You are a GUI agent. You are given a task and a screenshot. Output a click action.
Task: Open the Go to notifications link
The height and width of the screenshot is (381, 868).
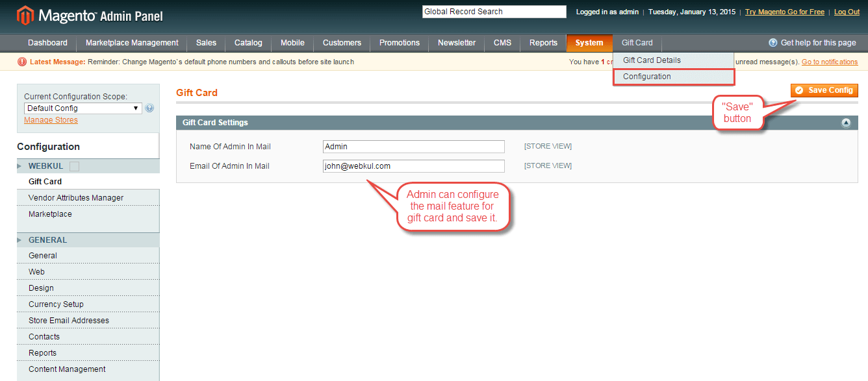(830, 62)
